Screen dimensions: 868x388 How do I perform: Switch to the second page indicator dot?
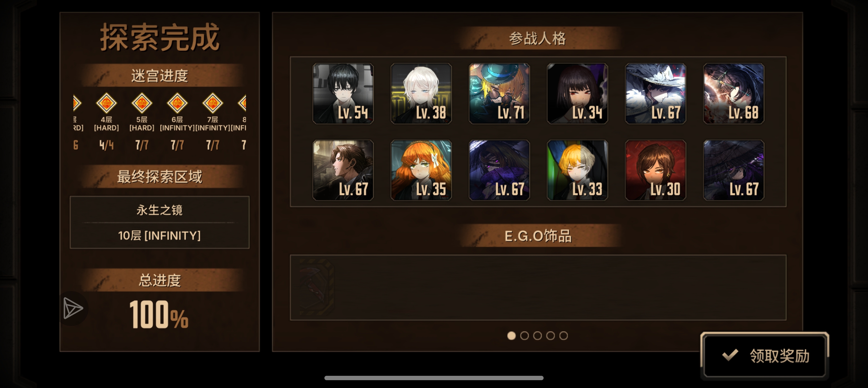coord(524,335)
